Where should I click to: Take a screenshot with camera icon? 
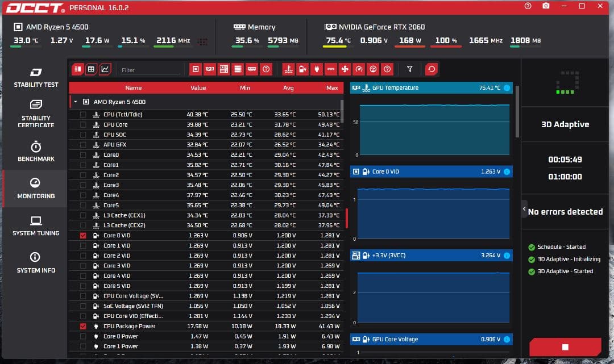pyautogui.click(x=546, y=6)
